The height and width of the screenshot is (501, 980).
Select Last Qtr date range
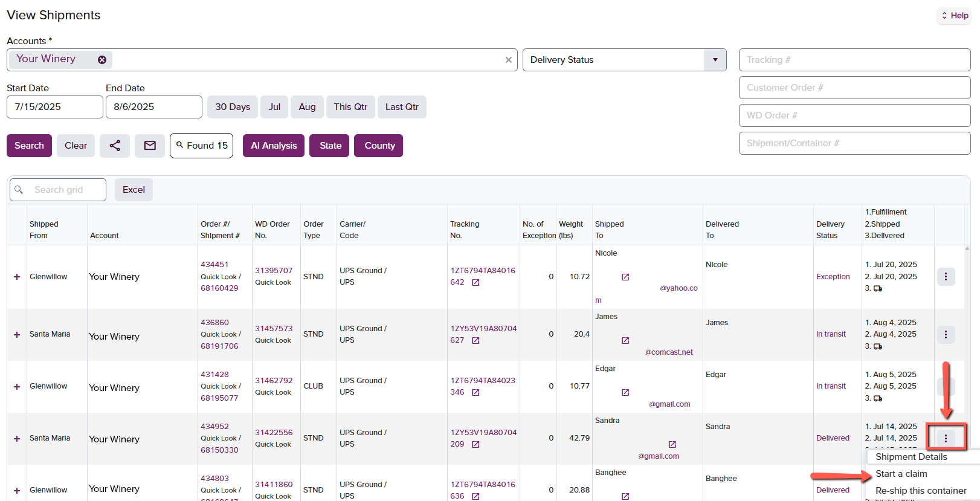click(x=402, y=107)
